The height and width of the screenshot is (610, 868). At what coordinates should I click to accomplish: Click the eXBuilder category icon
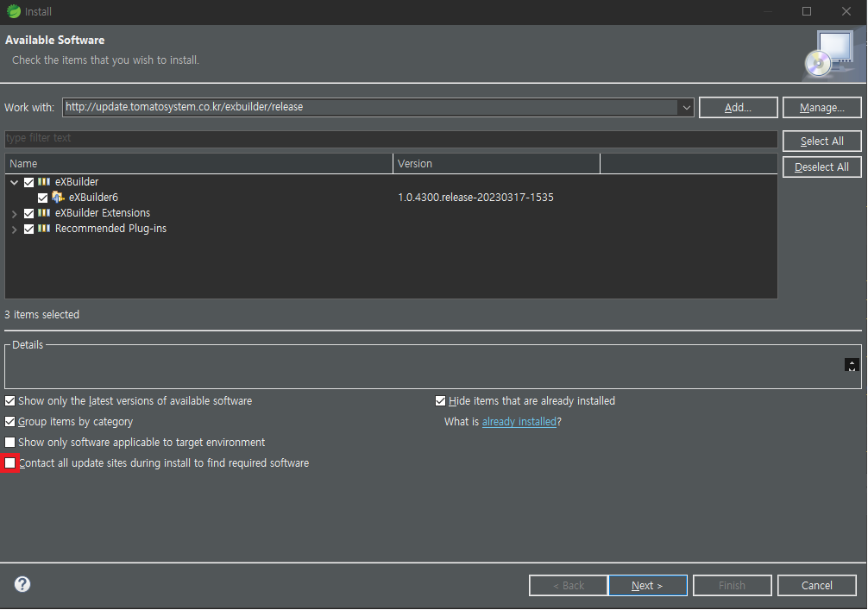pos(44,181)
